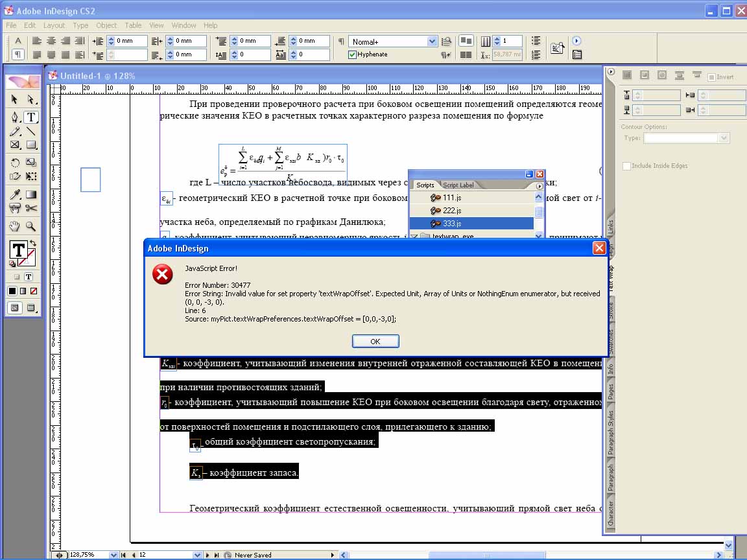Select Wrap Around Object Shape icon
Viewport: 747px width, 560px height.
(662, 75)
